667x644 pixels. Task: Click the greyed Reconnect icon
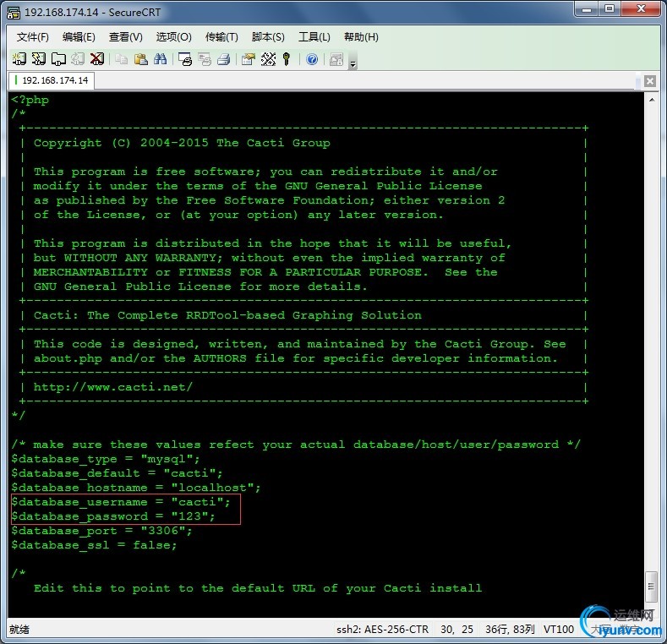pos(78,59)
